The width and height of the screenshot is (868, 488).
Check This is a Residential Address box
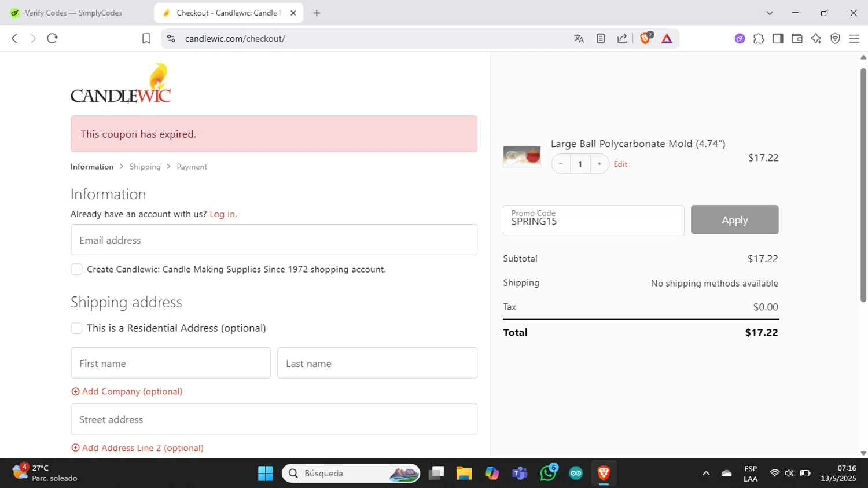76,328
